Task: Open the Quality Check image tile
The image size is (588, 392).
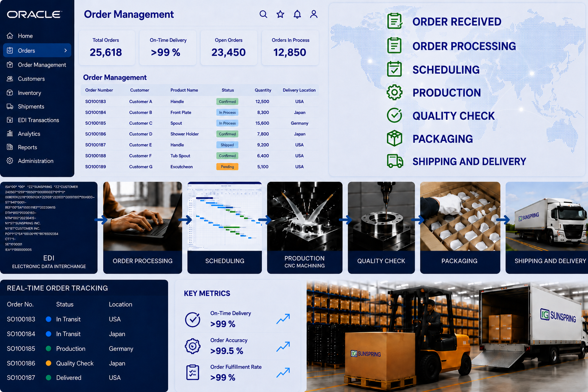Action: (x=381, y=228)
